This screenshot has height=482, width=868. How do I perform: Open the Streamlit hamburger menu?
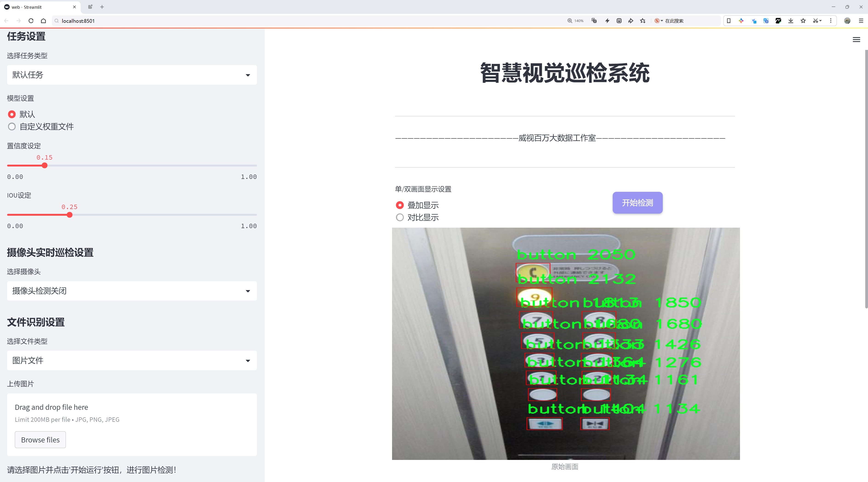(x=856, y=40)
